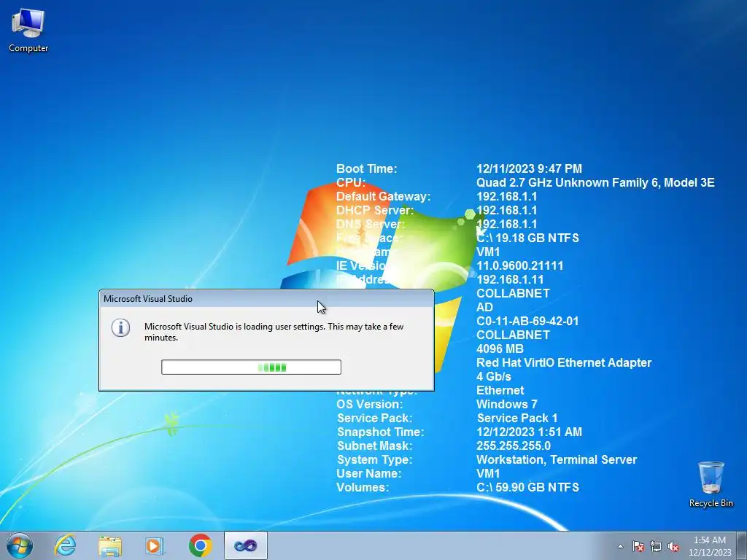This screenshot has width=747, height=560.
Task: Click the info icon in Visual Studio dialog
Action: (x=120, y=327)
